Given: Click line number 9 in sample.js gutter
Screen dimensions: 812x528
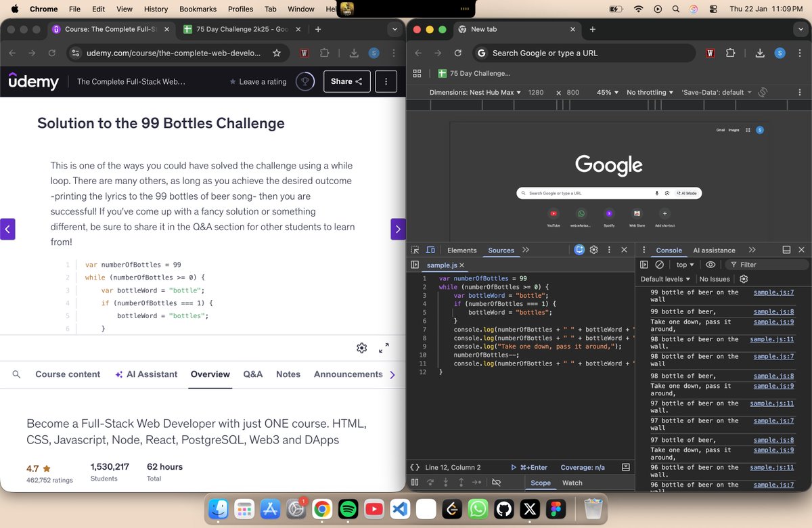Looking at the screenshot, I should 423,346.
